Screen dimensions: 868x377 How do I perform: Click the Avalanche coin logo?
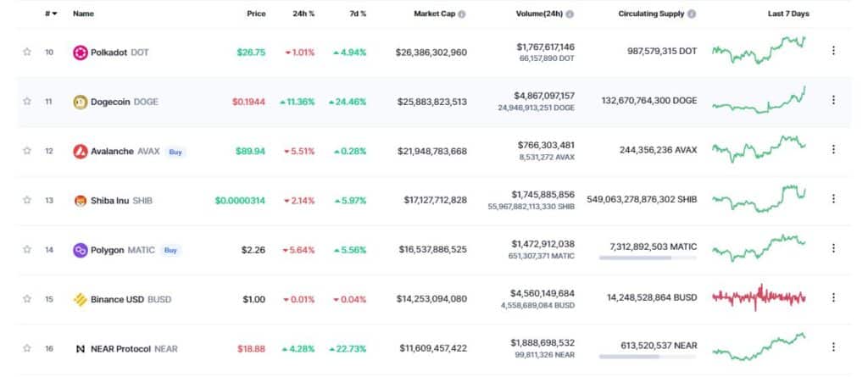point(81,151)
